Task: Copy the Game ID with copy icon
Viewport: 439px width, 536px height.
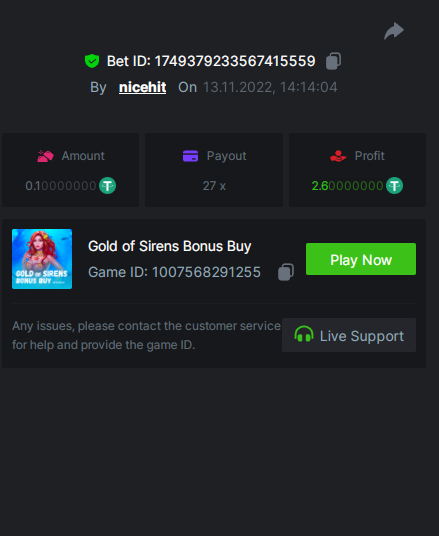Action: (x=286, y=272)
